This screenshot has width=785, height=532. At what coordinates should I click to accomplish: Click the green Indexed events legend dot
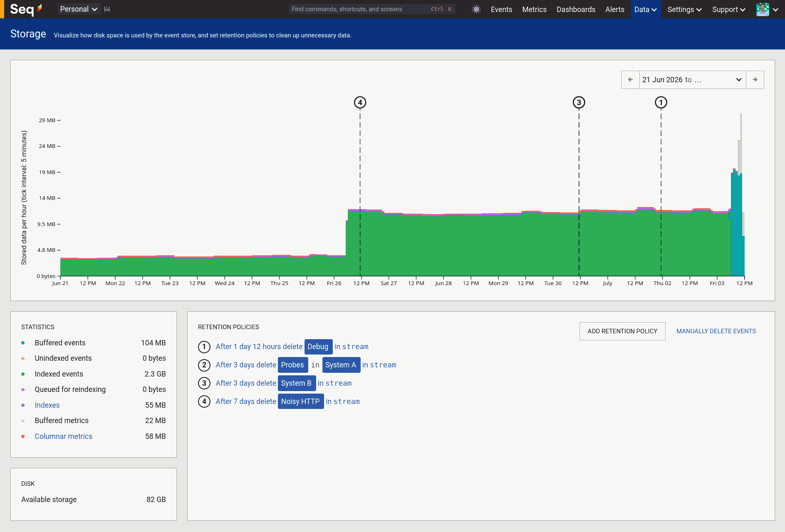point(23,374)
